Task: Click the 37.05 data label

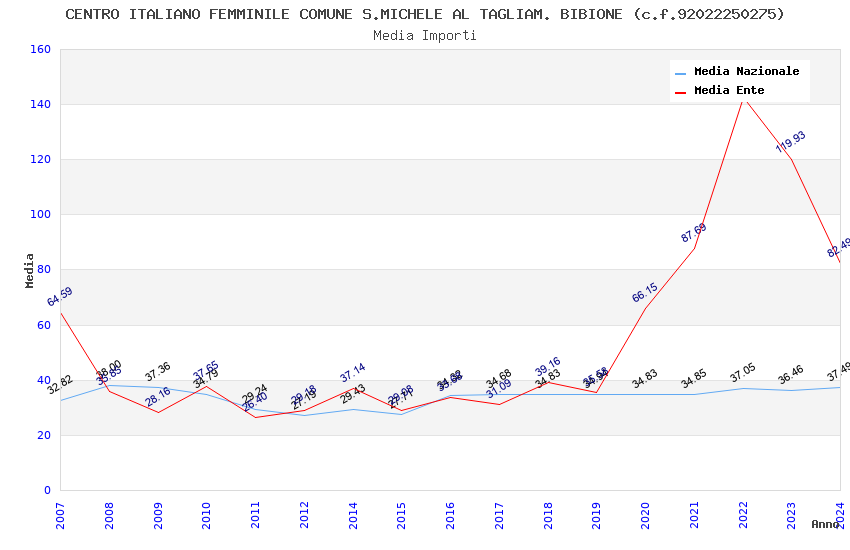Action: [743, 372]
